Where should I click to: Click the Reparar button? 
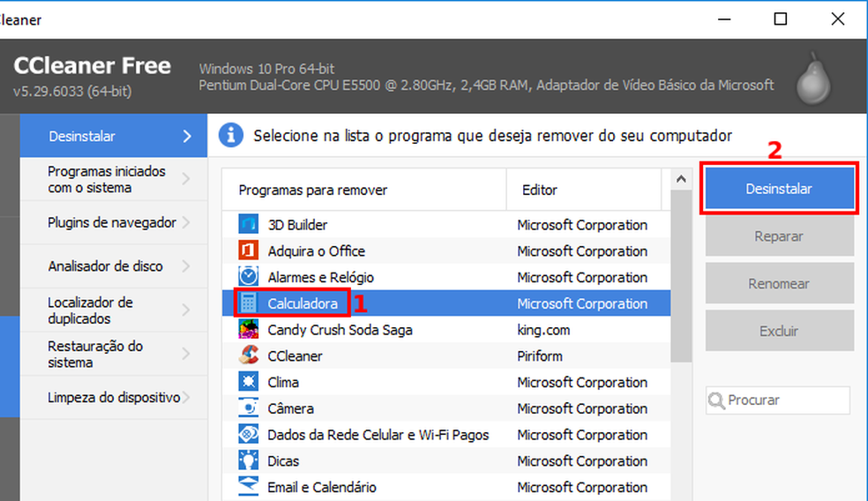779,236
